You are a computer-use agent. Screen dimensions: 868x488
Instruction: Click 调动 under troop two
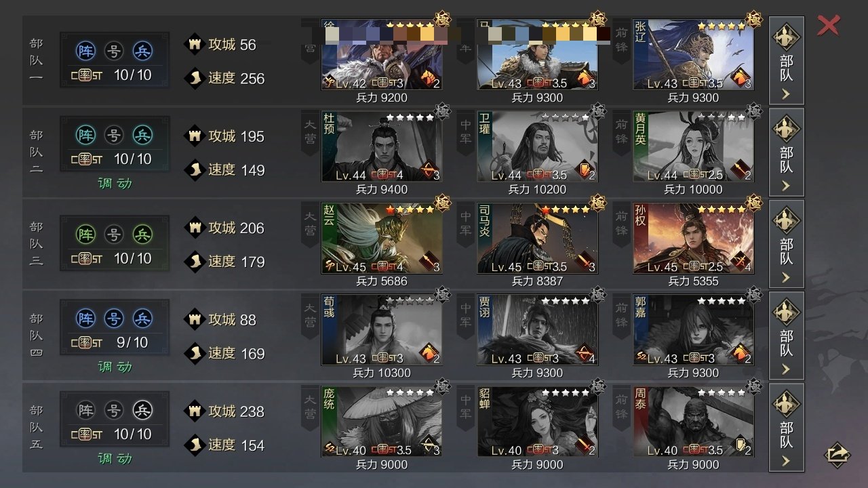point(115,183)
